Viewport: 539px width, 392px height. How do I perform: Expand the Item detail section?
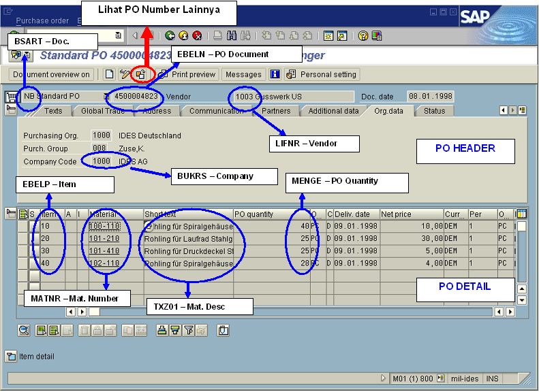tap(11, 356)
